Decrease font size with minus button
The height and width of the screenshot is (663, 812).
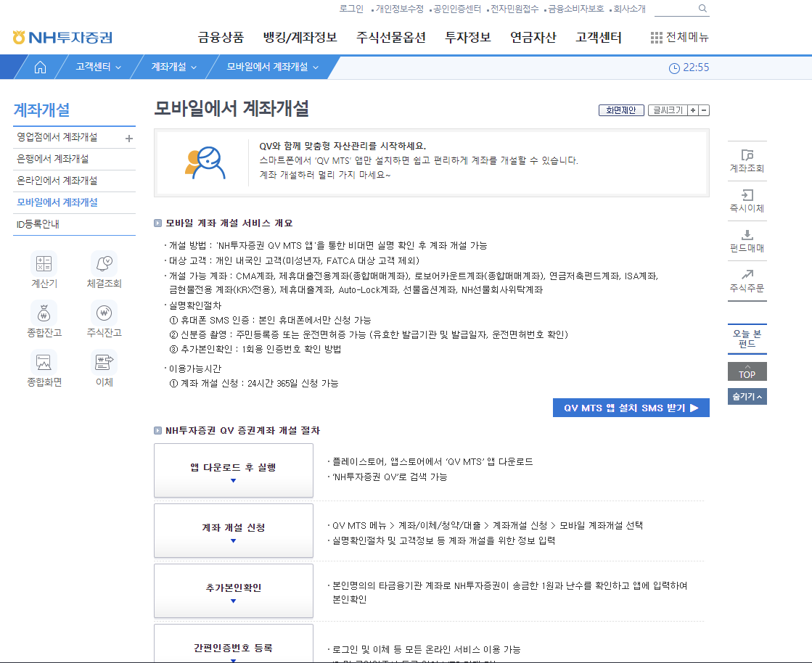point(704,110)
